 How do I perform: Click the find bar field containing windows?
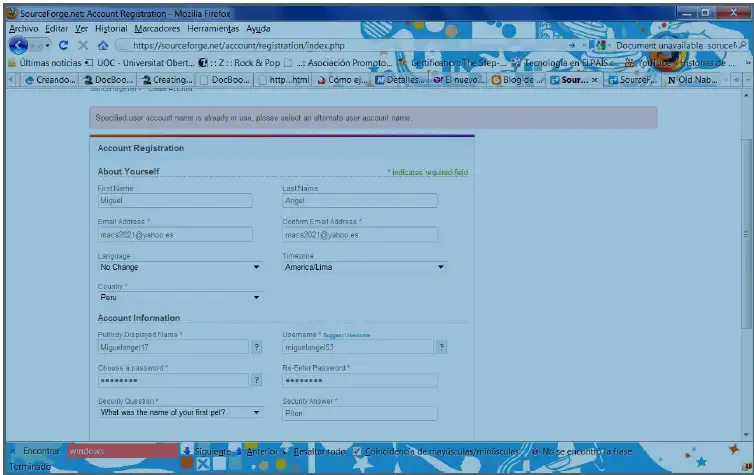pyautogui.click(x=123, y=451)
